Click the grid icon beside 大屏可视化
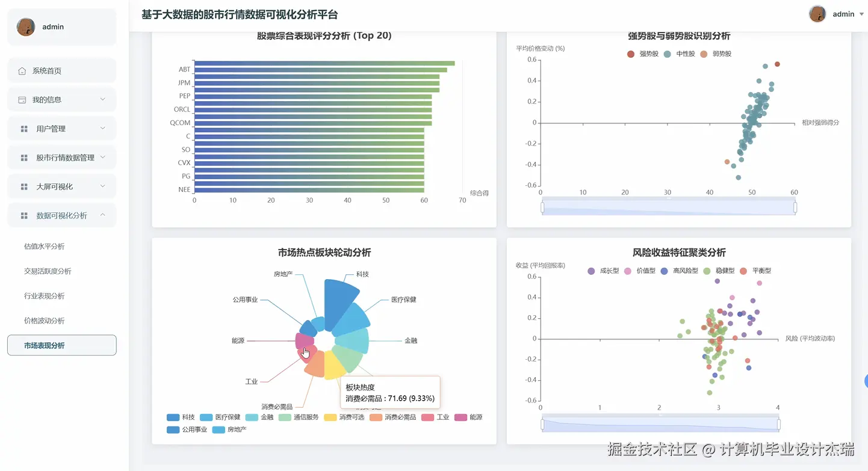 point(24,186)
